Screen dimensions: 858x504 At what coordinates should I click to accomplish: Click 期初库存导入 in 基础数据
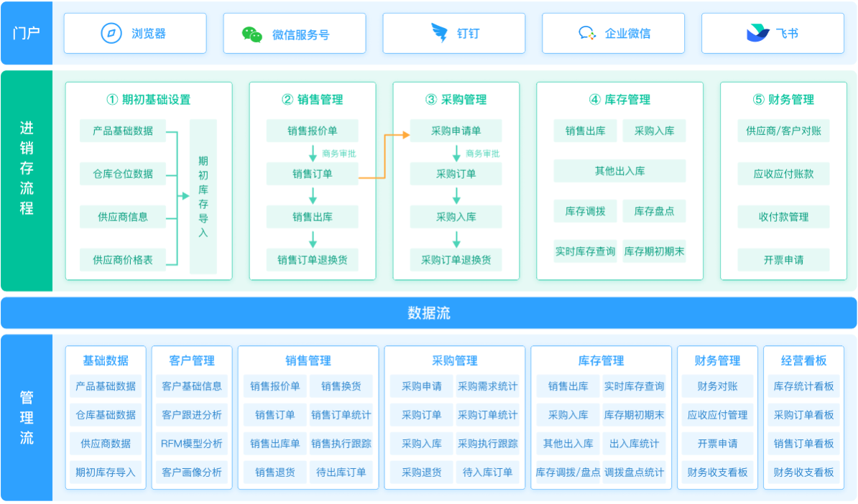point(105,472)
